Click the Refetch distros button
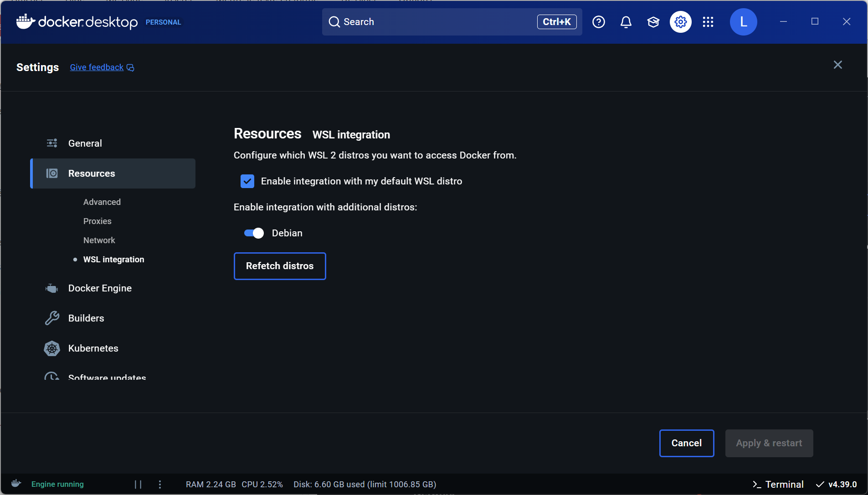This screenshot has width=868, height=495. 279,266
